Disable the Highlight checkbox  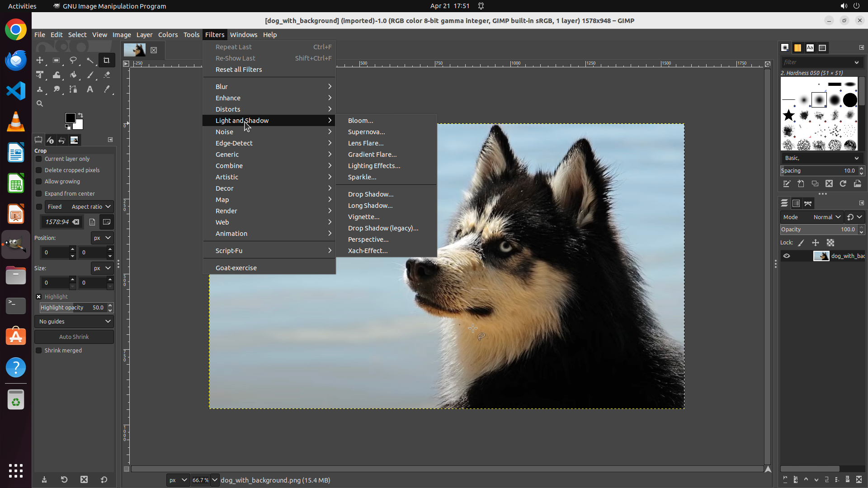pos(39,297)
